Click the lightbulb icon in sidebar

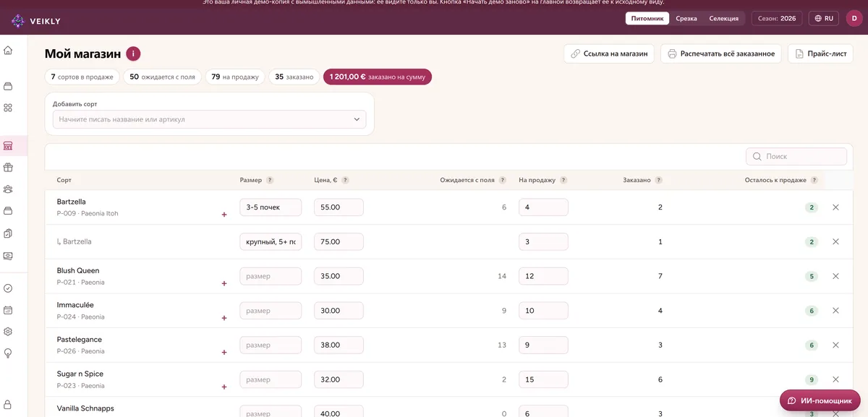pos(8,353)
